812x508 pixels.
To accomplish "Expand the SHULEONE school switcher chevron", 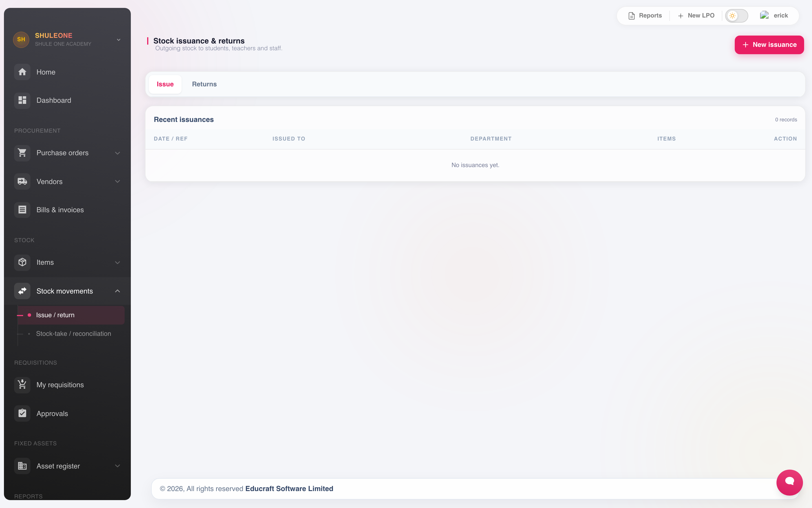I will tap(118, 40).
